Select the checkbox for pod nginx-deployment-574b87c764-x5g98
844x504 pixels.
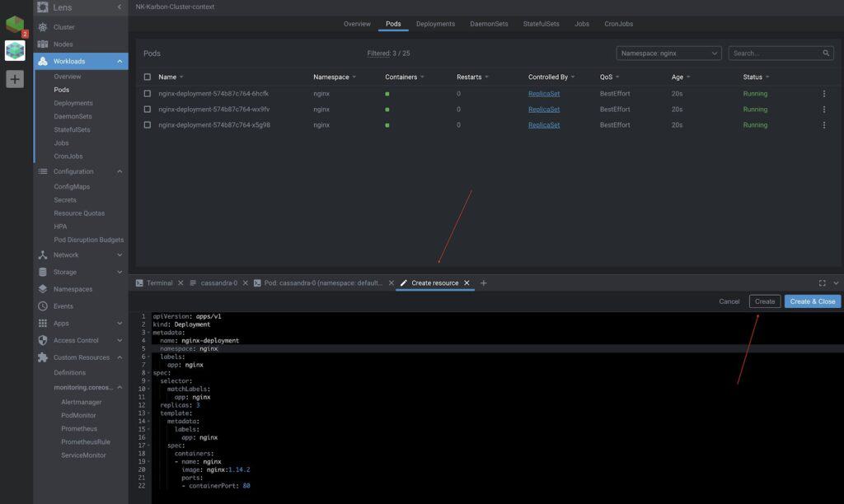148,124
